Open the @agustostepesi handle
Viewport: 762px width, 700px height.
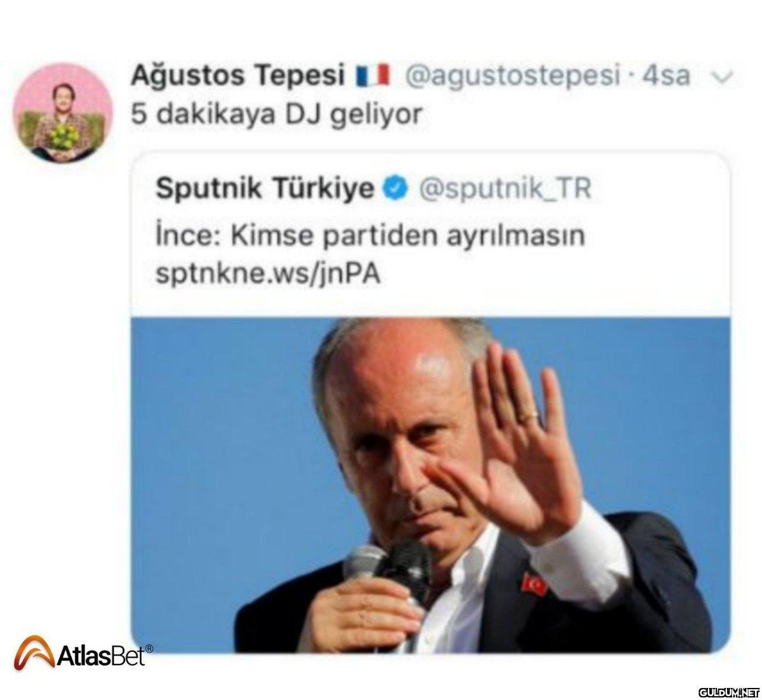click(512, 76)
